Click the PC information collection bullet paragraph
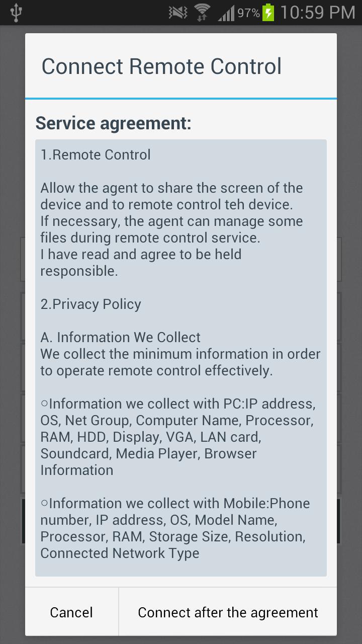 [178, 437]
